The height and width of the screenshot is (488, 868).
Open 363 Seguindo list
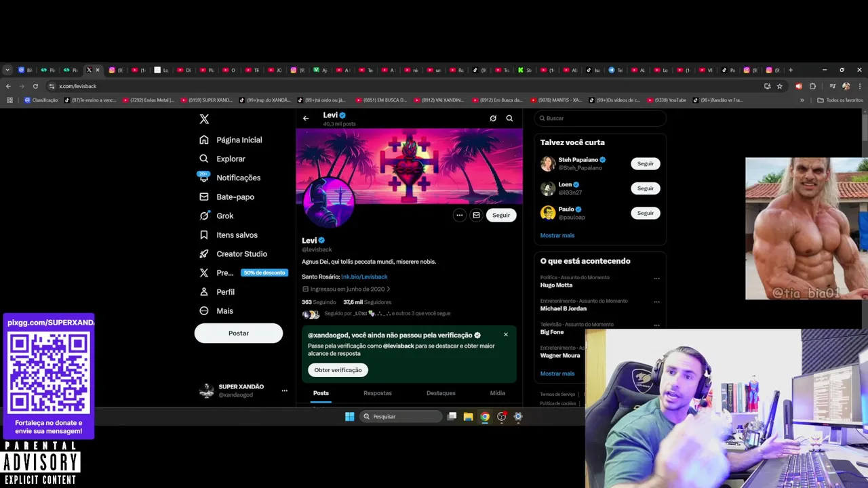click(x=319, y=302)
